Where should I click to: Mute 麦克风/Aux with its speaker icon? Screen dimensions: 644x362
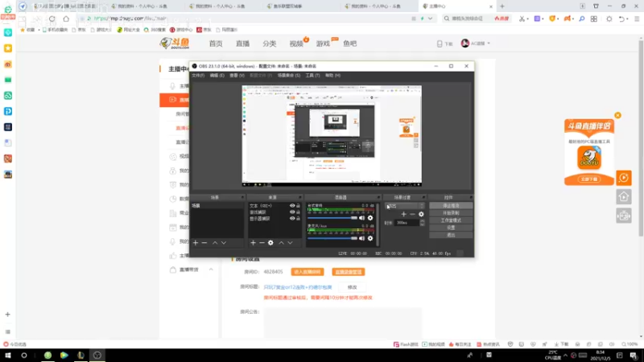pos(361,238)
